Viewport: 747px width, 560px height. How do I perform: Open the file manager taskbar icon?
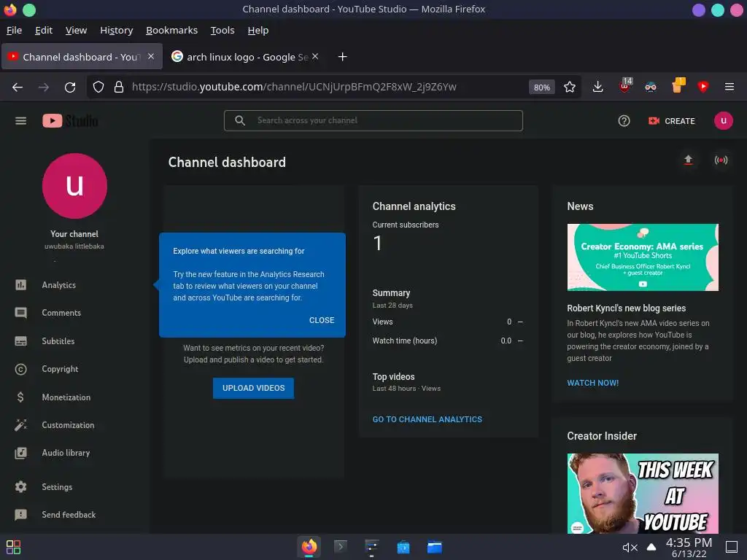435,547
